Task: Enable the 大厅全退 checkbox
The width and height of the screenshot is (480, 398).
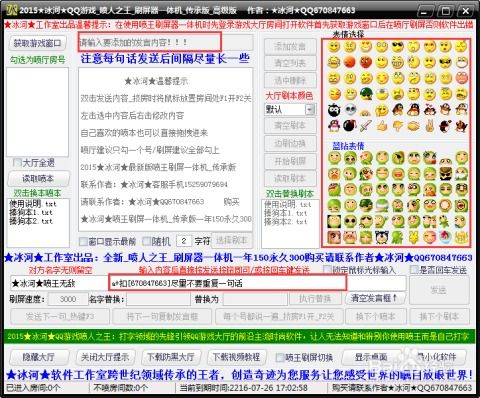Action: pyautogui.click(x=17, y=163)
